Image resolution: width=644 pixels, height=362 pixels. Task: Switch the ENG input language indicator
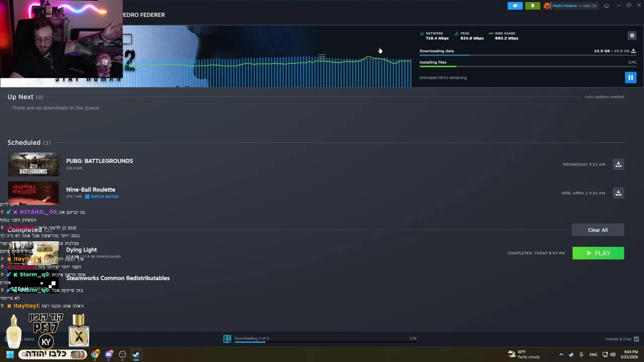(x=593, y=354)
